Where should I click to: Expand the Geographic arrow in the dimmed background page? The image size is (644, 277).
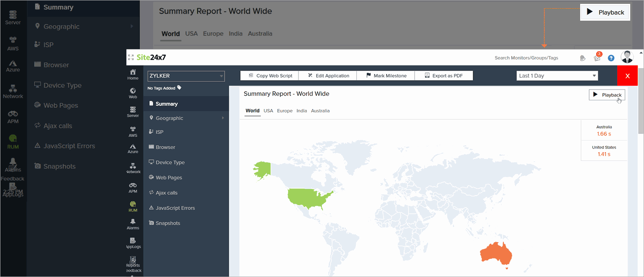[132, 26]
